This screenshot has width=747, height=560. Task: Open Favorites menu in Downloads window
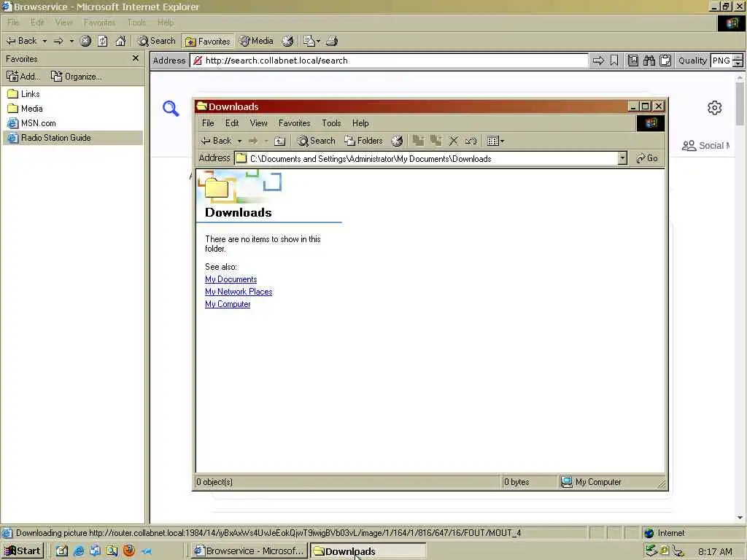tap(295, 123)
